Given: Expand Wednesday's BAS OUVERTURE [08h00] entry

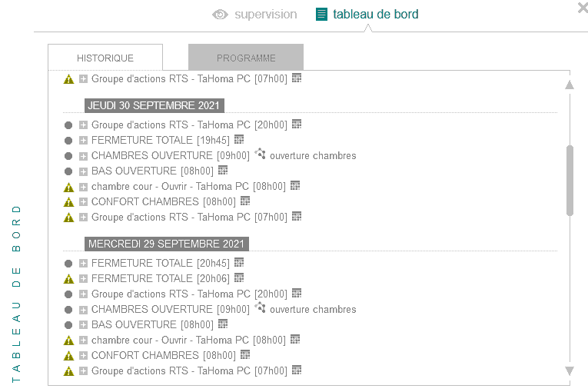Looking at the screenshot, I should [83, 325].
